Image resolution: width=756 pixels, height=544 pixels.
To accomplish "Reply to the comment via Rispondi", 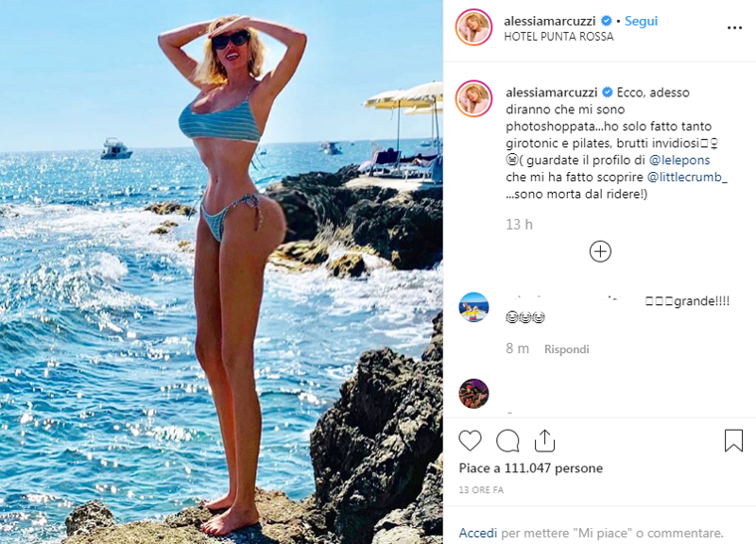I will [566, 348].
